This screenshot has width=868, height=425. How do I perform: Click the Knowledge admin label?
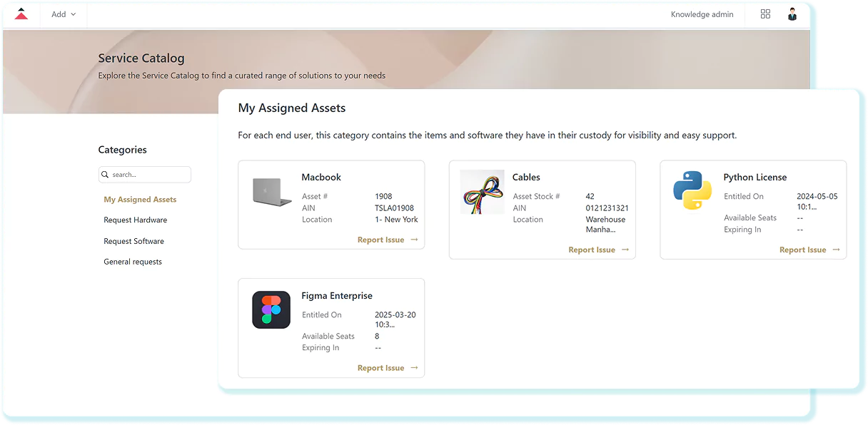point(702,14)
